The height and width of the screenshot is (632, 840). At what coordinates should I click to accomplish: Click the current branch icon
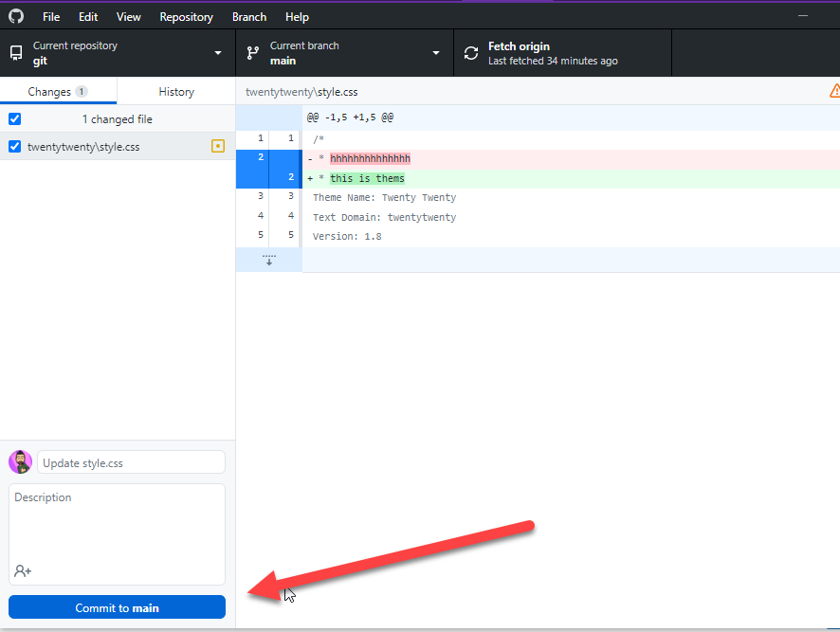(253, 53)
